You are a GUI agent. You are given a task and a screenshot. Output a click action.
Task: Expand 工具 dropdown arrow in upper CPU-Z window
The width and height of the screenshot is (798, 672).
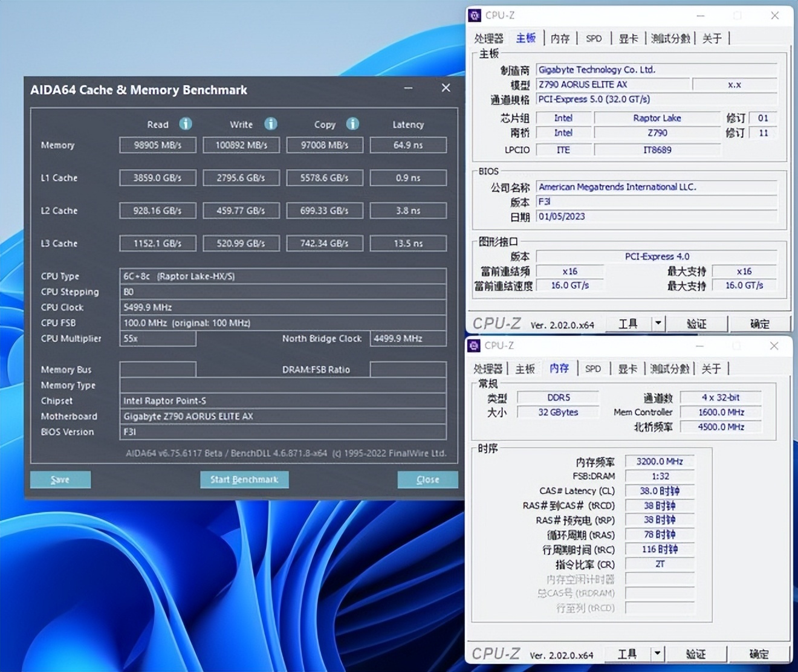(658, 323)
